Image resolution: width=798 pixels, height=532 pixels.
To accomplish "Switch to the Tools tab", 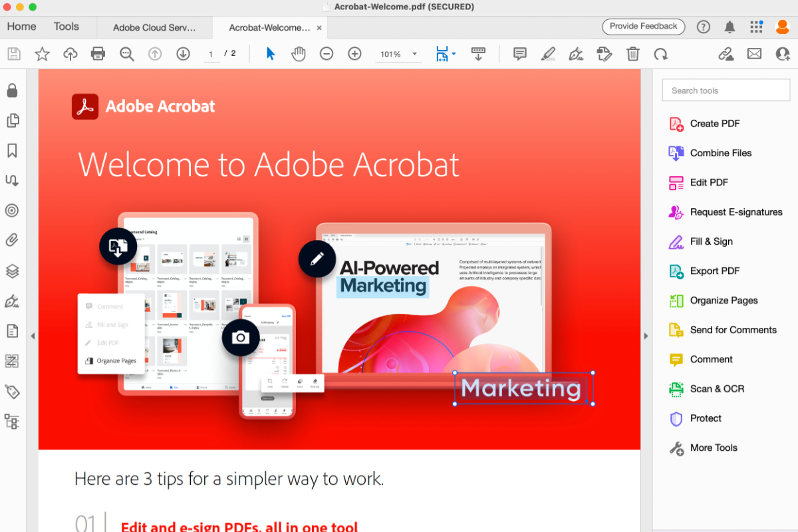I will pyautogui.click(x=66, y=27).
